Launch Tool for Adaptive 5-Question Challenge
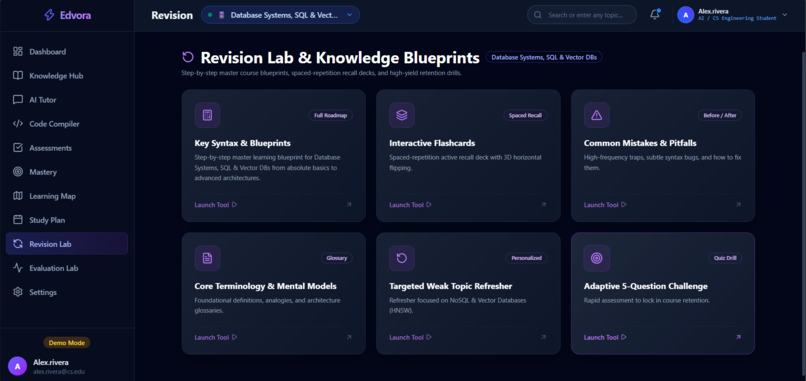The width and height of the screenshot is (806, 381). [605, 337]
